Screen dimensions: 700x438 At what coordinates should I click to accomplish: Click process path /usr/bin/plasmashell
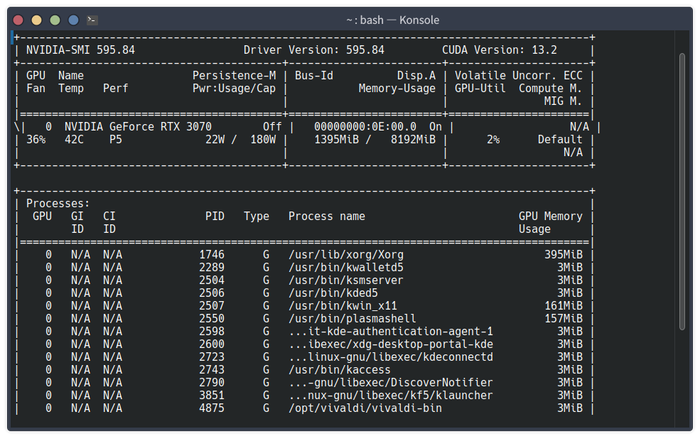(x=352, y=319)
